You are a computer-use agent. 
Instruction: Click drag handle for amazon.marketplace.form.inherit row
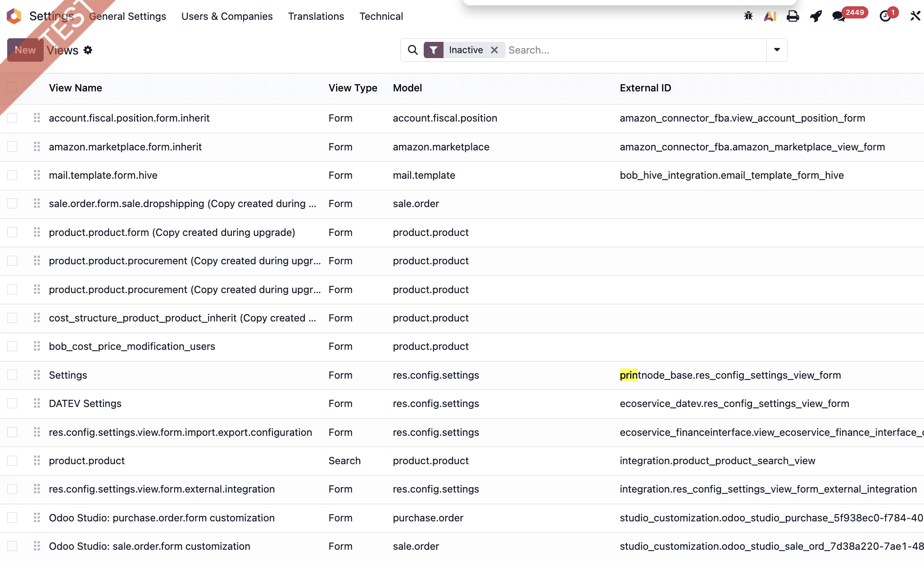[37, 147]
